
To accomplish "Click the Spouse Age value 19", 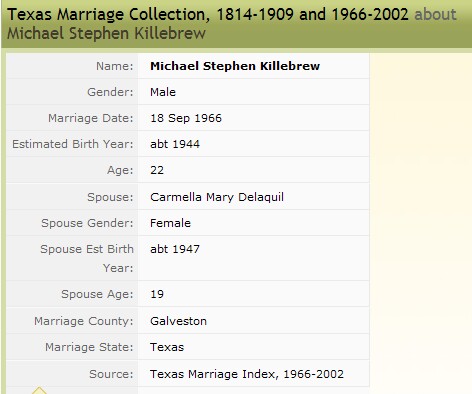I will 157,294.
